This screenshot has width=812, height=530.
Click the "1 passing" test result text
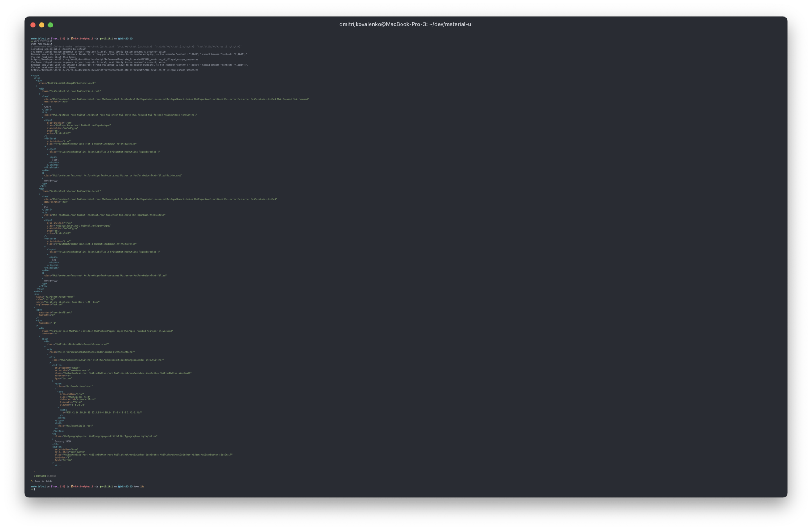pyautogui.click(x=40, y=476)
